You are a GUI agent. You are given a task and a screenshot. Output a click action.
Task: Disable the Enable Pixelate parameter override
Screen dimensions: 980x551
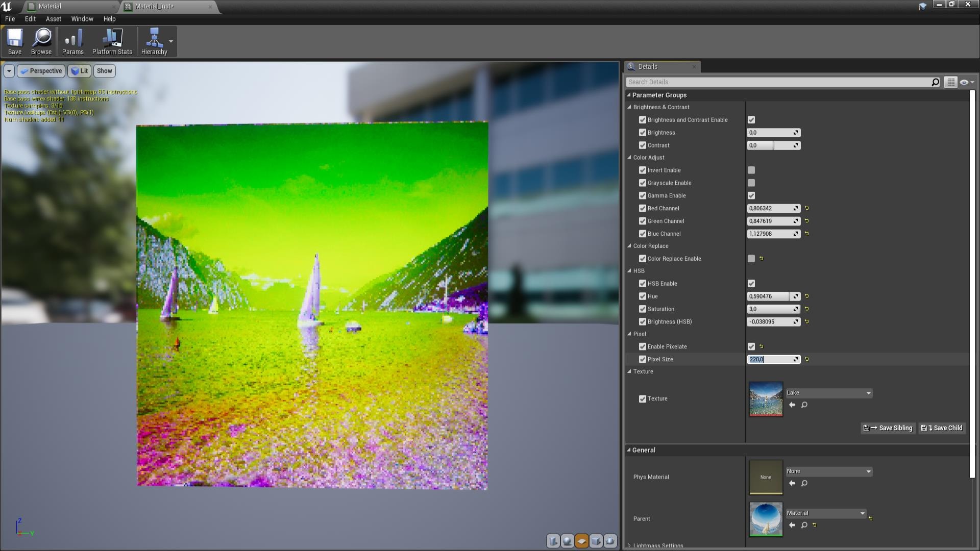(643, 346)
